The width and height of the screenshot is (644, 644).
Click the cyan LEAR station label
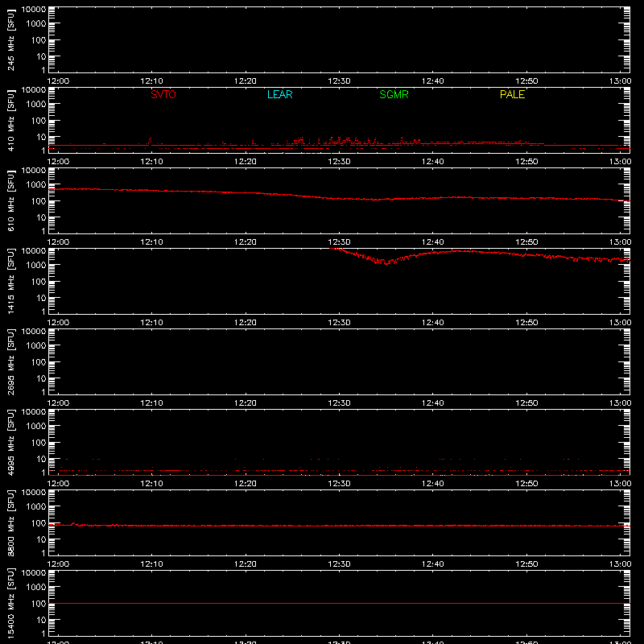pos(279,94)
